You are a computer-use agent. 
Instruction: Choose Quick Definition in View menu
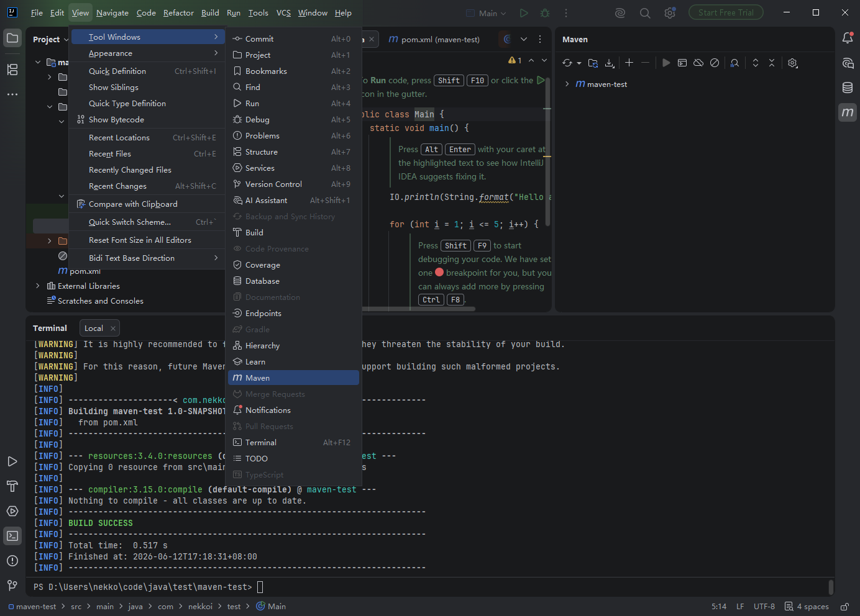click(148, 71)
